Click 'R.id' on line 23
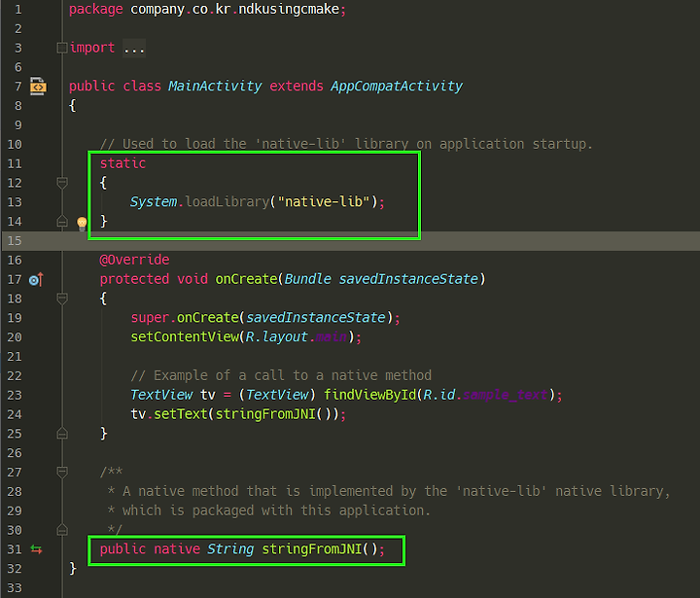700x598 pixels. tap(439, 395)
